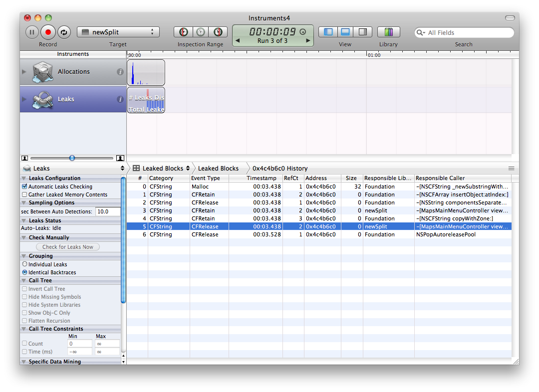This screenshot has height=392, width=539.
Task: Select row 6 NSPopAutoreleasePool caller
Action: [319, 234]
